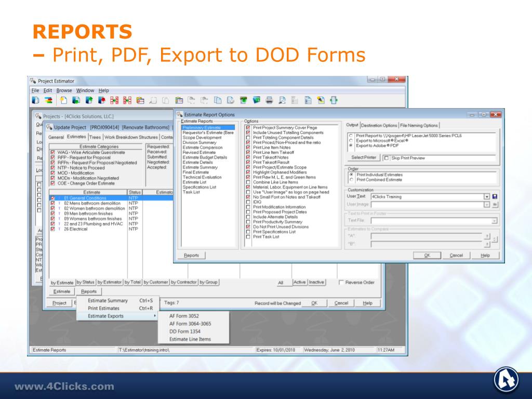Screen dimensions: 532x399
Task: Select the 01 General Conditions estimate row
Action: coord(111,198)
